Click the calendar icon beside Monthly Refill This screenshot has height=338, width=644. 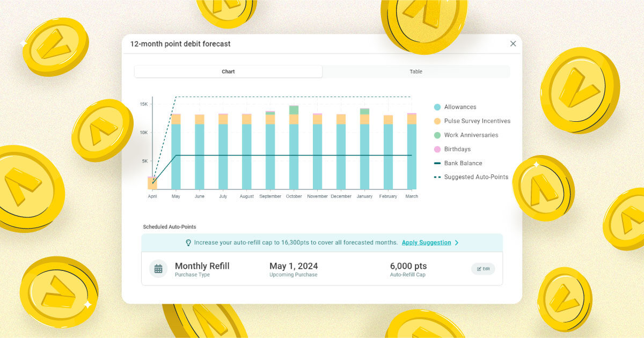(x=158, y=269)
